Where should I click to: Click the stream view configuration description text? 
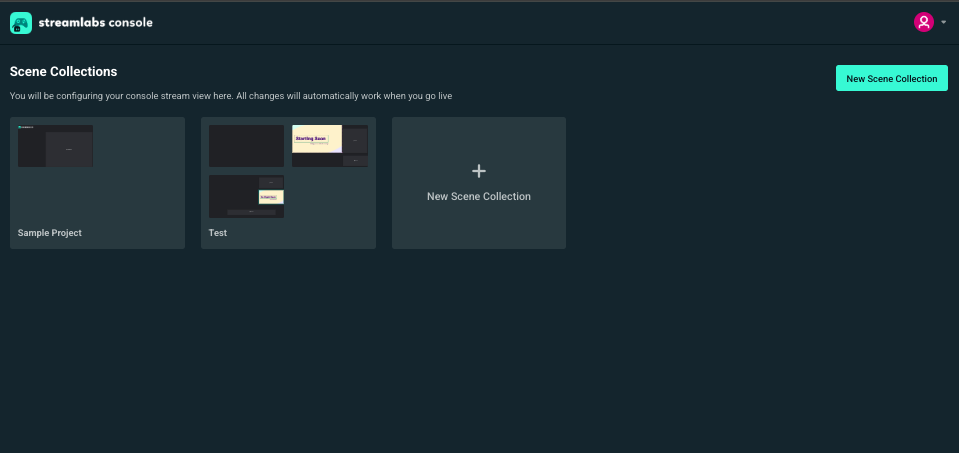click(235, 96)
